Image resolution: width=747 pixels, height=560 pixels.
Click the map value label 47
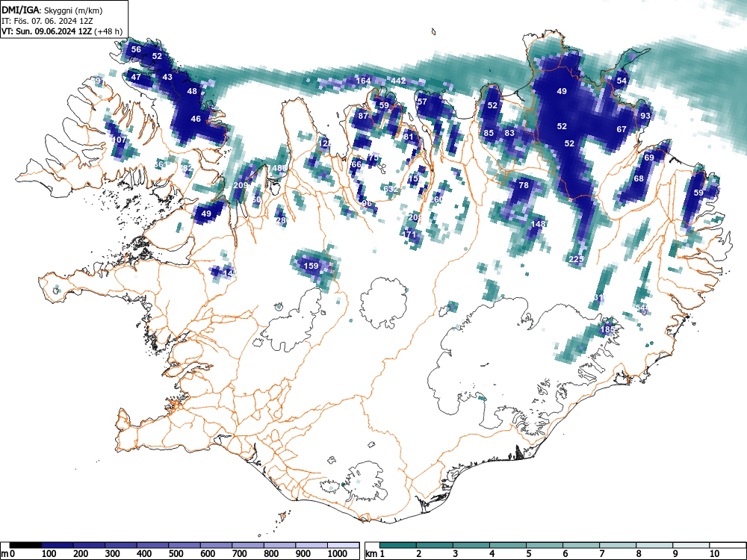[x=136, y=77]
